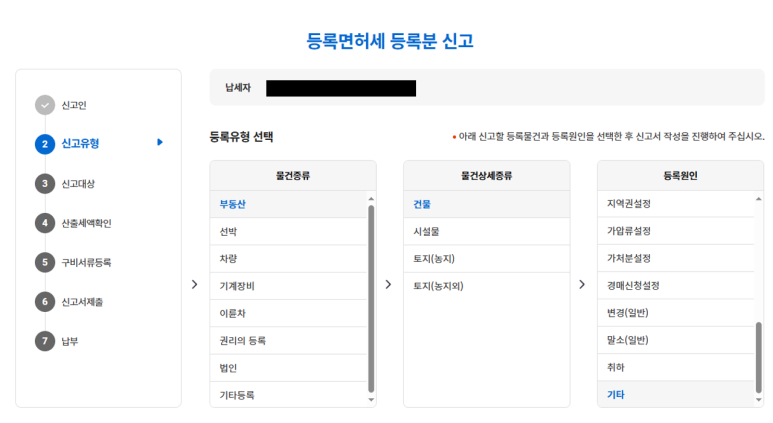Select 기타 in 등록원인 list
773x423 pixels.
(x=676, y=394)
